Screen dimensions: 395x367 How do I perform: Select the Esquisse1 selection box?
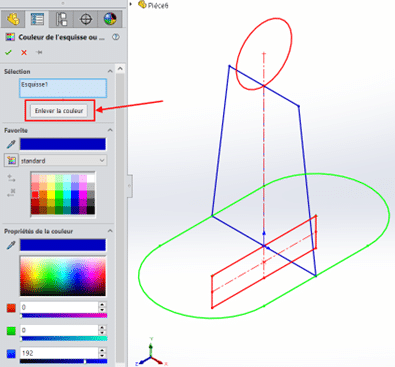pyautogui.click(x=63, y=88)
